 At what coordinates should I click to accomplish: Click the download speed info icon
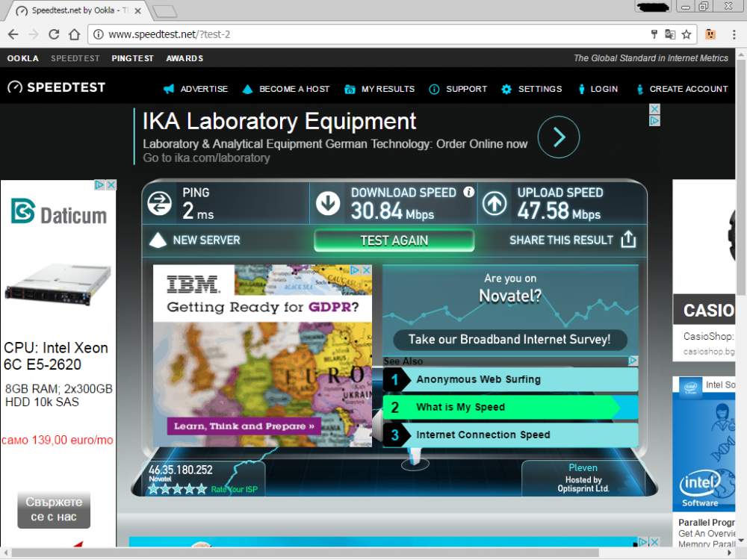[x=469, y=192]
